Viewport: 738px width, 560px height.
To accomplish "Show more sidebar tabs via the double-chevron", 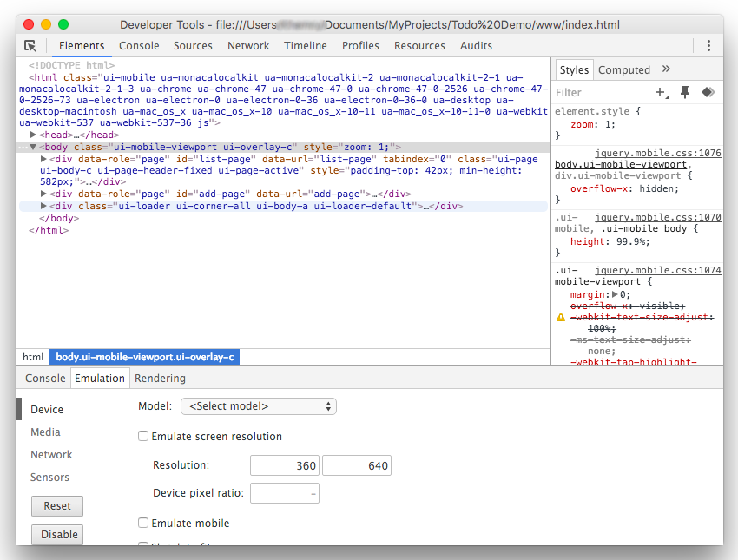I will (x=666, y=69).
